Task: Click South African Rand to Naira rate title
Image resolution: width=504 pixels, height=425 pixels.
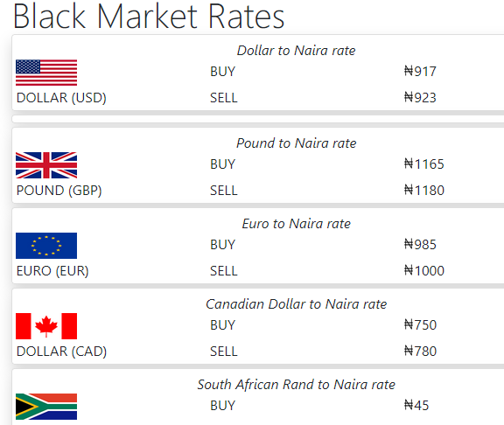Action: tap(296, 385)
